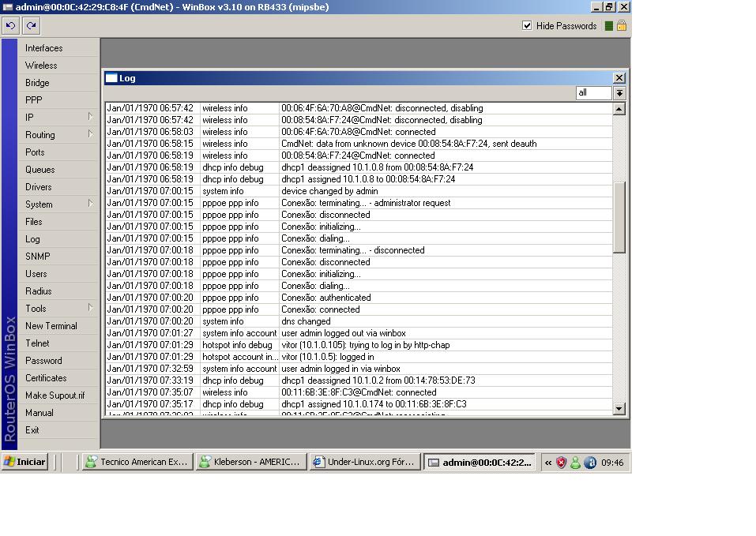Open the SNMP menu item

(58, 257)
